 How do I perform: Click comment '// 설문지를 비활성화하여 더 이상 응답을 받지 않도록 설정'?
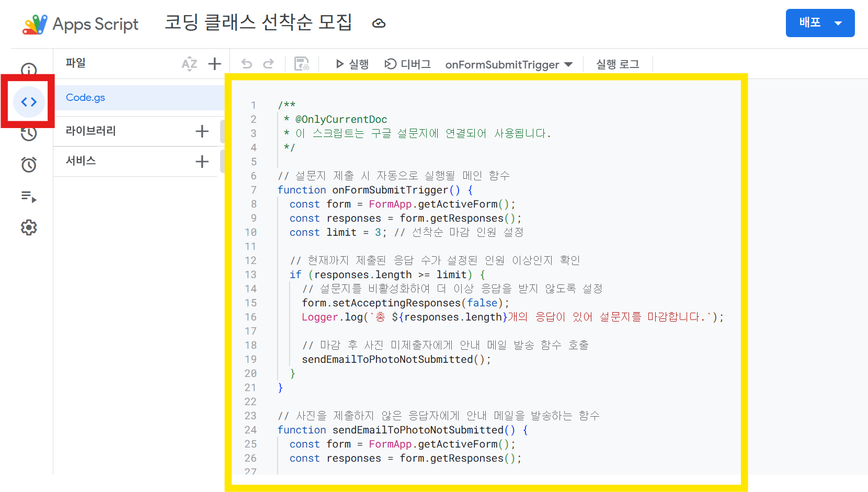pos(452,289)
